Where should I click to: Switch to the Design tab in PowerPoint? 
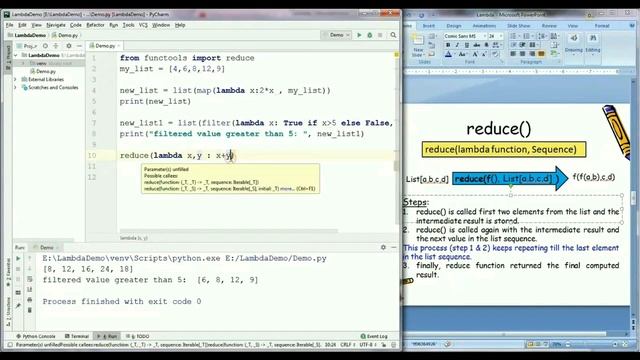tap(453, 26)
